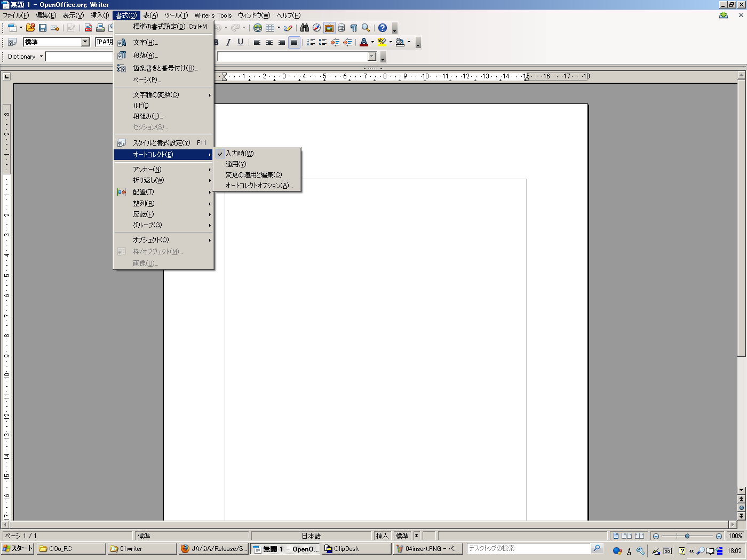
Task: Decrease indent icon
Action: point(335,42)
